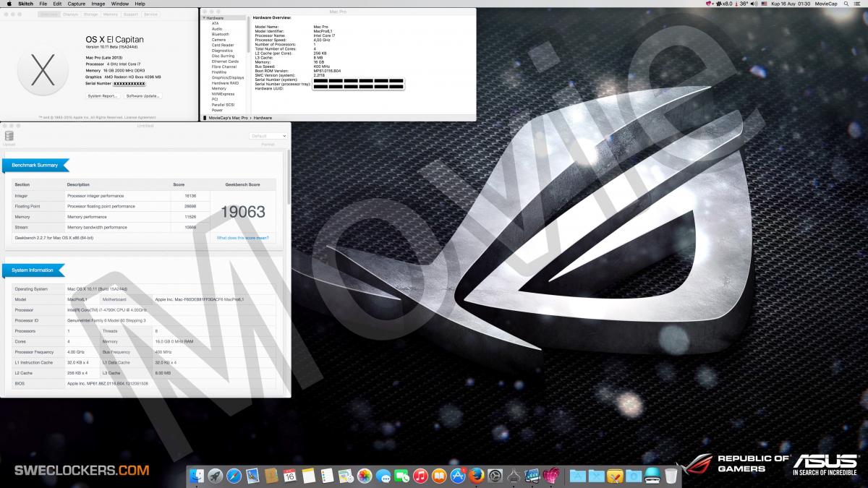The width and height of the screenshot is (868, 488).
Task: Open App Store in the dock
Action: [x=458, y=476]
